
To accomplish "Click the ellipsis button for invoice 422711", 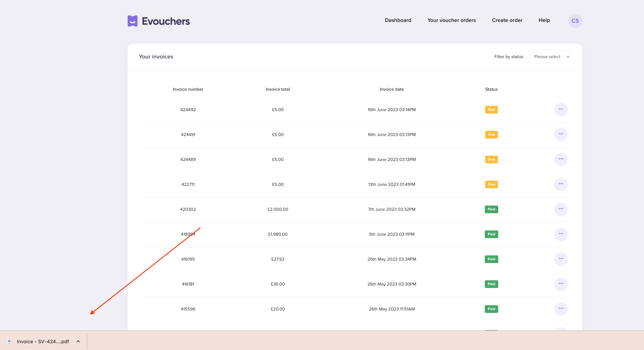I will click(x=561, y=184).
